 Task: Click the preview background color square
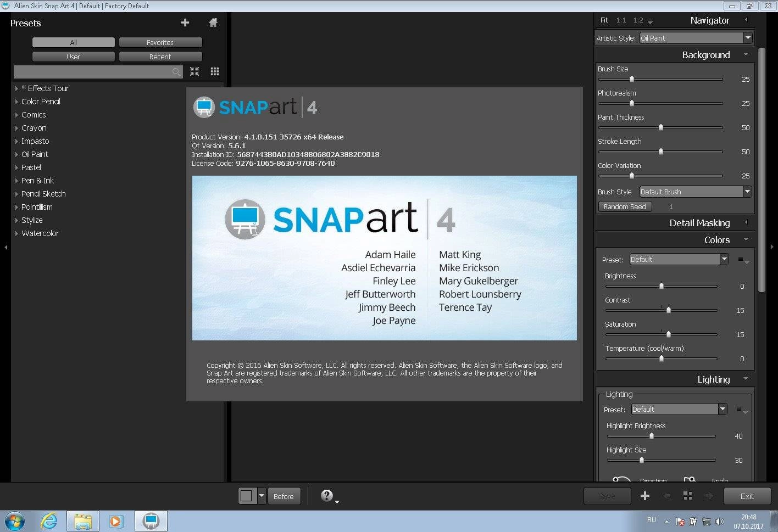coord(247,496)
